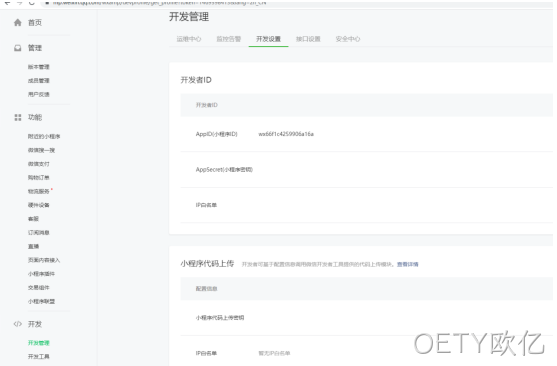Open 交易组件 in the sidebar

click(x=39, y=287)
